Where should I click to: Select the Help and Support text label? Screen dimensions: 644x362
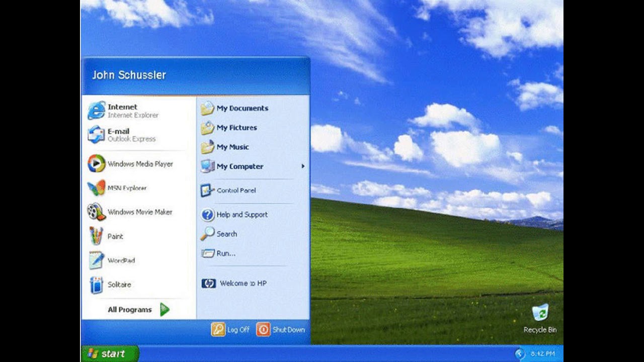tap(242, 215)
